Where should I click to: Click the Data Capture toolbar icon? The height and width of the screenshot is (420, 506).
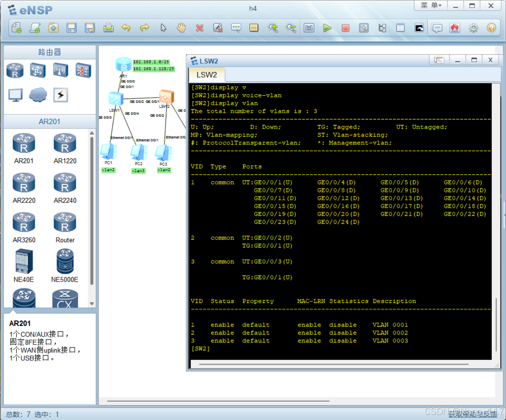(364, 28)
